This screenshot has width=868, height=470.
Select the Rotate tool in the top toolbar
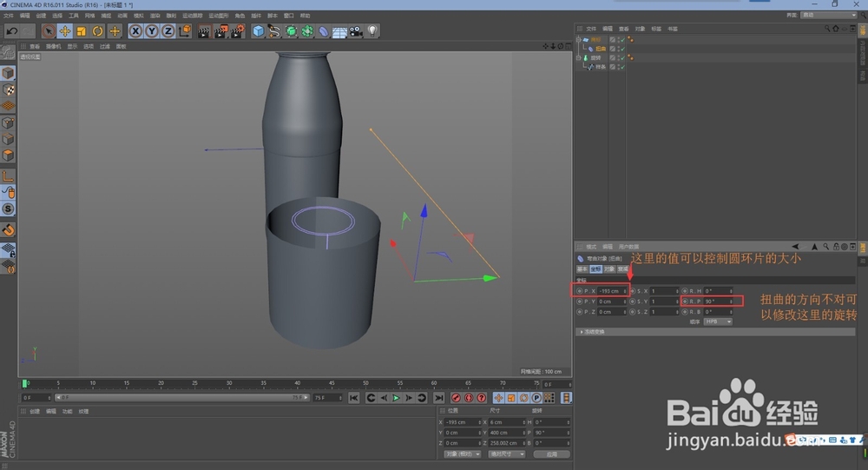point(98,31)
